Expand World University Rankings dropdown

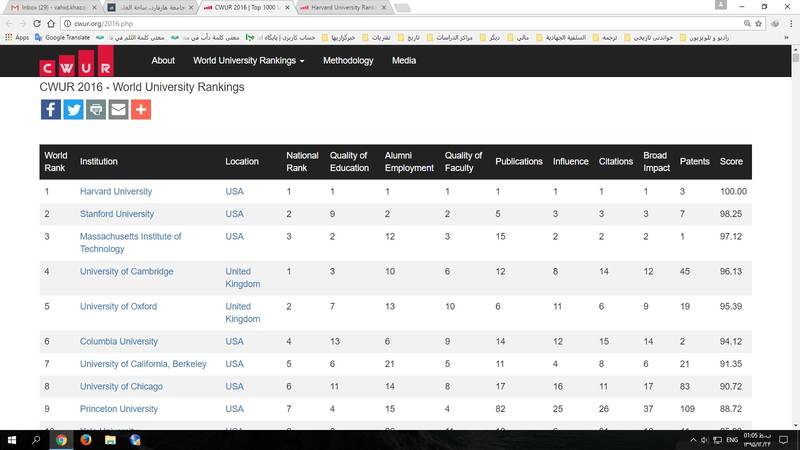point(248,60)
